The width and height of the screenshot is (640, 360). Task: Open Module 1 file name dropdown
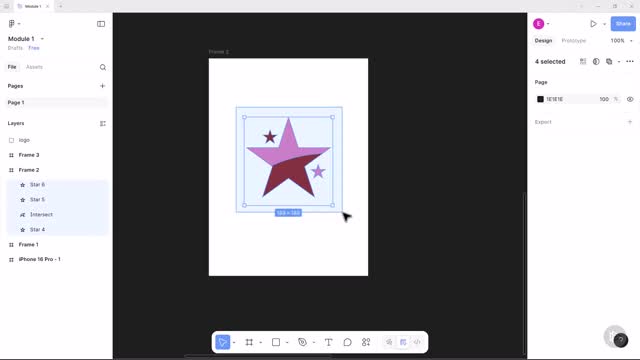pos(42,39)
